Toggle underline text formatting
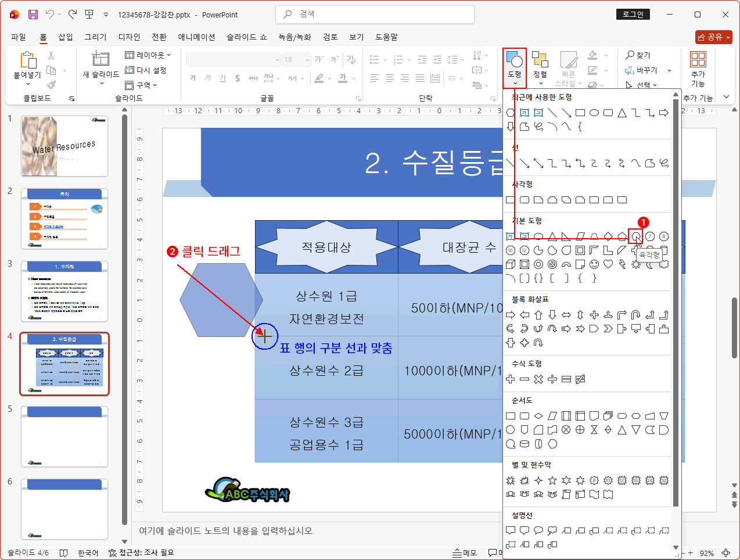This screenshot has height=560, width=740. (x=222, y=78)
